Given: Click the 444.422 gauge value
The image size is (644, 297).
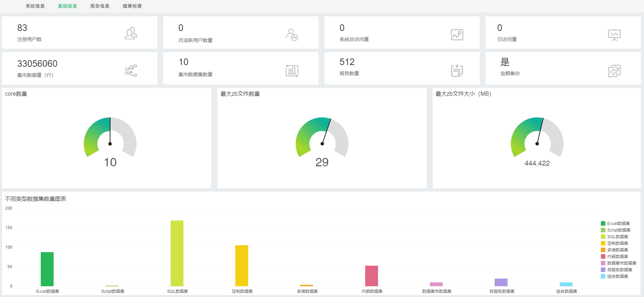Looking at the screenshot, I should (x=537, y=163).
